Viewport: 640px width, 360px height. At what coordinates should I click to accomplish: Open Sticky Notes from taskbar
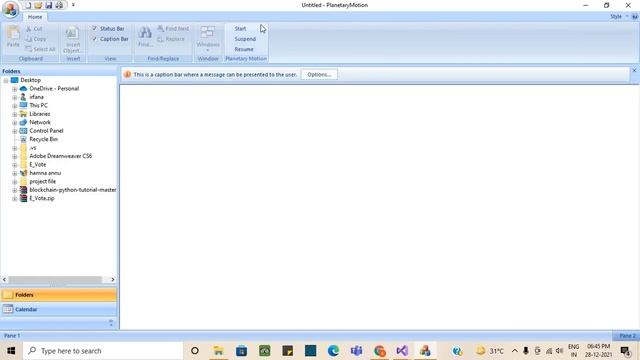tap(287, 351)
